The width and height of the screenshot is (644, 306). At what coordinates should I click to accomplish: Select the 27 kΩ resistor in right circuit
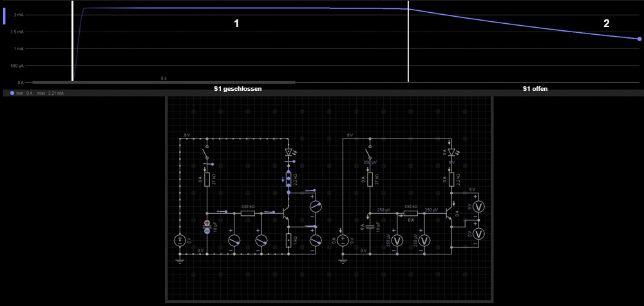pos(369,179)
